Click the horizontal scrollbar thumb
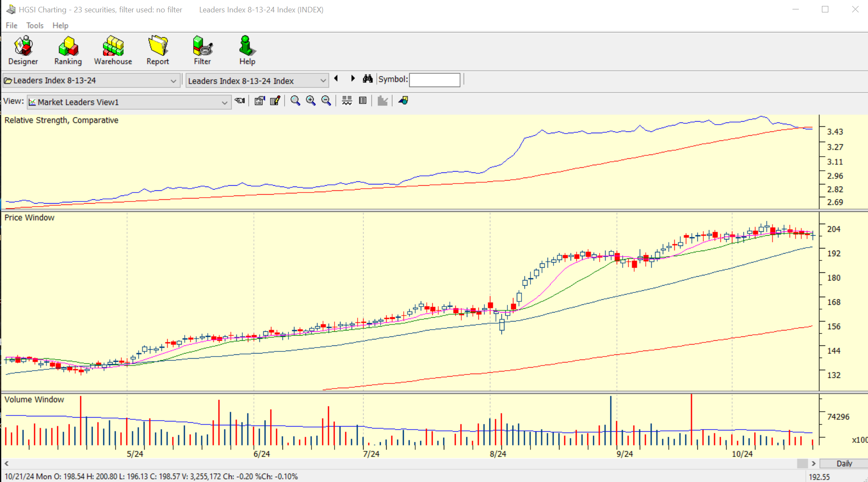 point(802,463)
